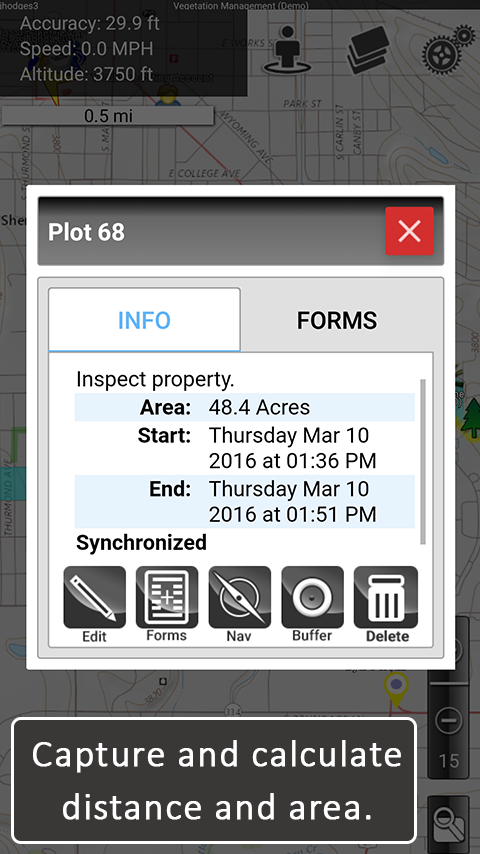Start navigation with the Nav compass icon
Screen dimensions: 480x854
[x=239, y=597]
